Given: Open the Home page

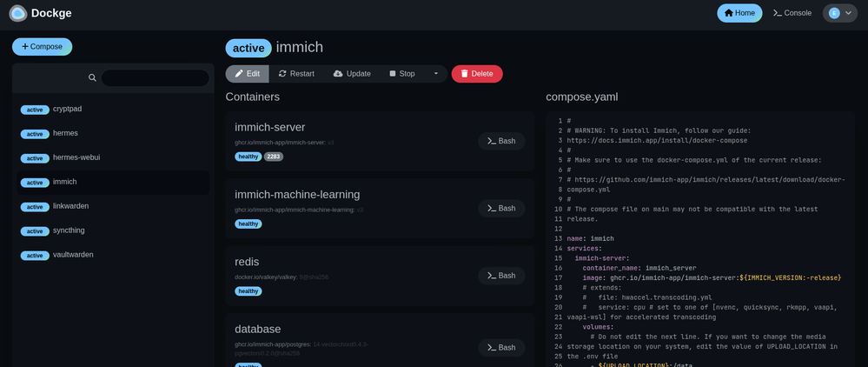Looking at the screenshot, I should 739,13.
